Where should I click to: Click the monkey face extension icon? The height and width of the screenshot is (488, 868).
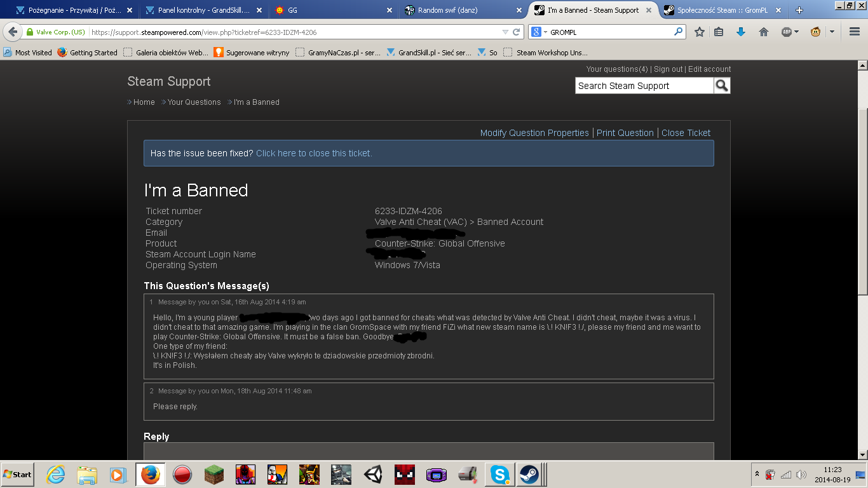(816, 32)
